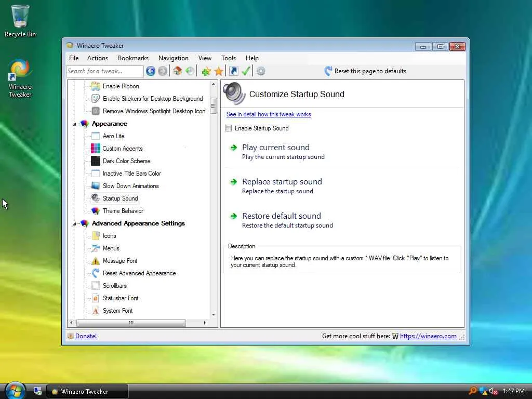
Task: Open the View menu
Action: pos(205,58)
